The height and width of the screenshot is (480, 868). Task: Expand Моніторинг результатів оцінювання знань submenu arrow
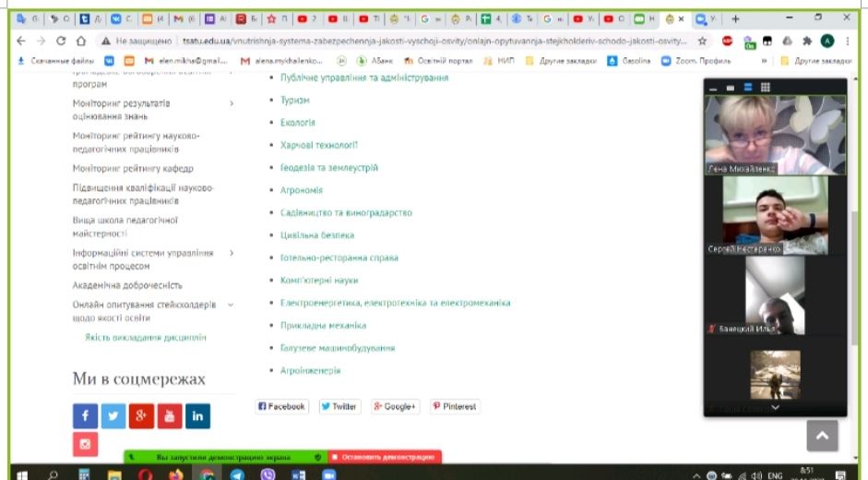click(x=232, y=103)
